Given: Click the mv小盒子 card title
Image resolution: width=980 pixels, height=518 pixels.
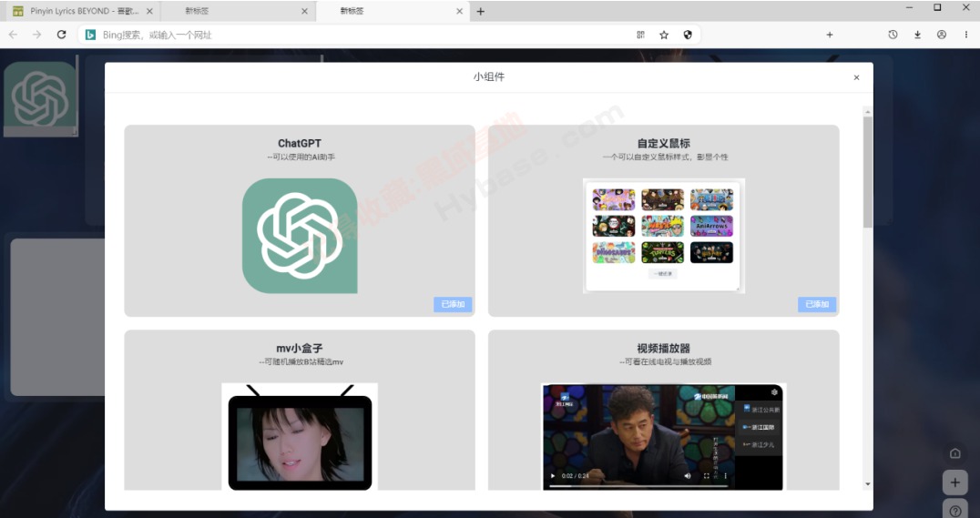Looking at the screenshot, I should tap(300, 348).
